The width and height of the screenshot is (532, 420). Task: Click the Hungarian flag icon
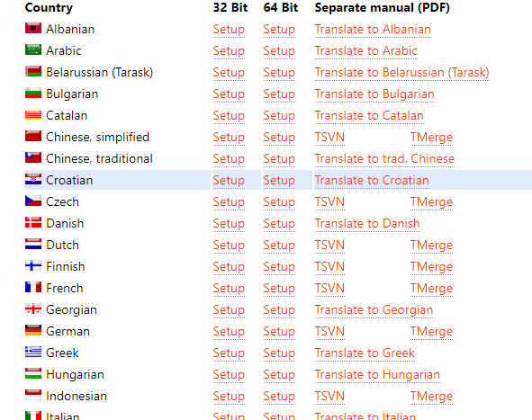coord(33,373)
